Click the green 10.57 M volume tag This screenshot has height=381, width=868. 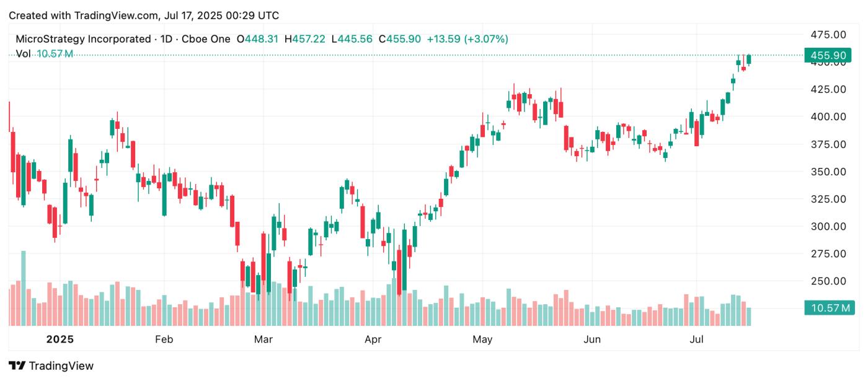pos(828,307)
